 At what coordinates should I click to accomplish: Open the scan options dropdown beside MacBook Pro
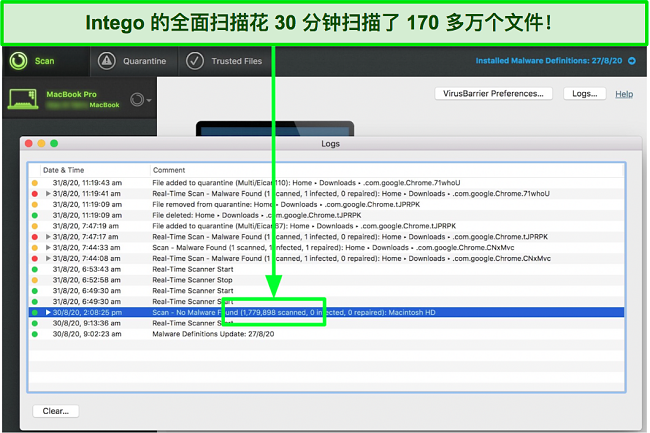(x=141, y=100)
